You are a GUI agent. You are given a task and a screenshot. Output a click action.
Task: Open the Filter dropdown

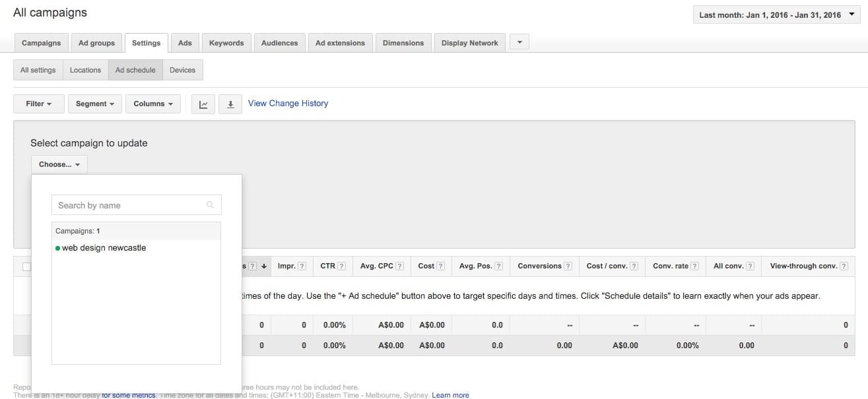38,104
